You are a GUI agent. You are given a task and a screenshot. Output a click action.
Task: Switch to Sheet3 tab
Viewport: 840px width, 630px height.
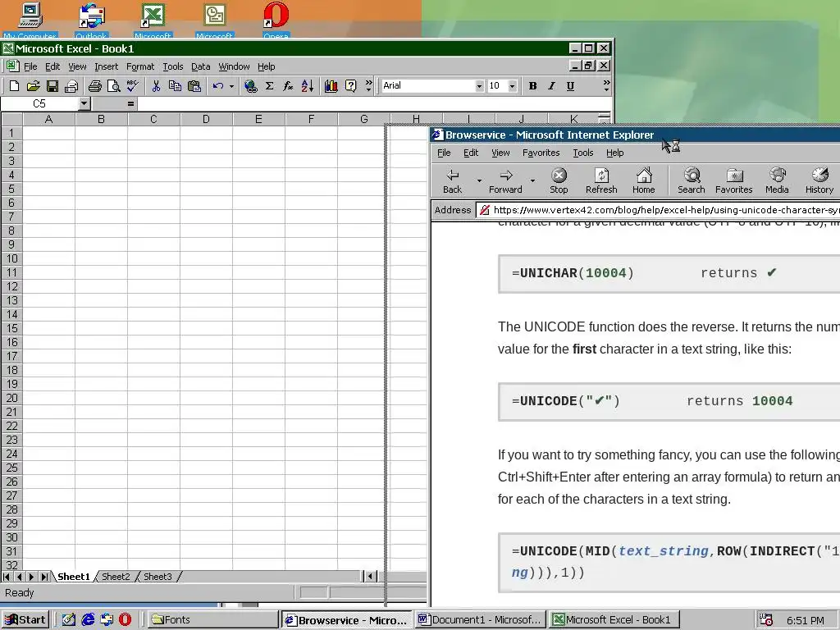pyautogui.click(x=157, y=577)
